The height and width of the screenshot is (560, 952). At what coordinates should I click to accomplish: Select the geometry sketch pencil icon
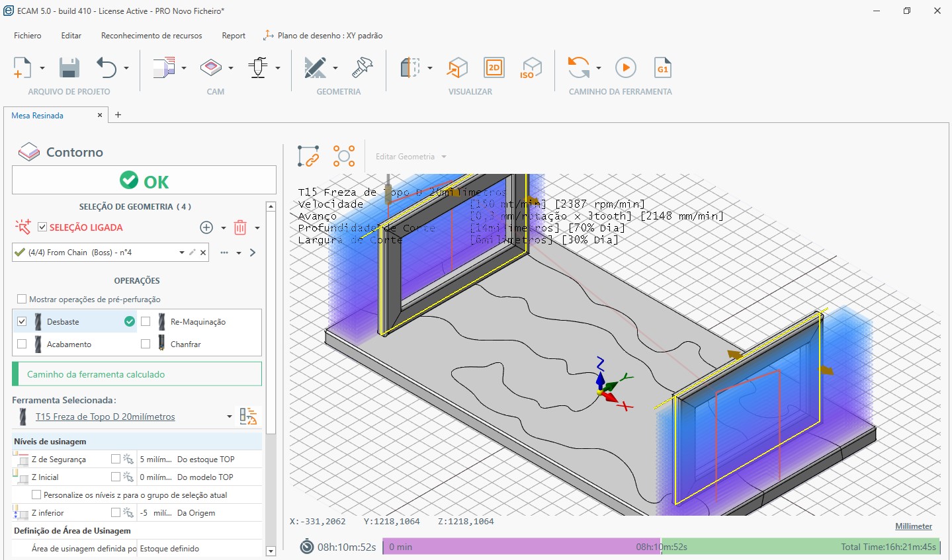tap(315, 67)
